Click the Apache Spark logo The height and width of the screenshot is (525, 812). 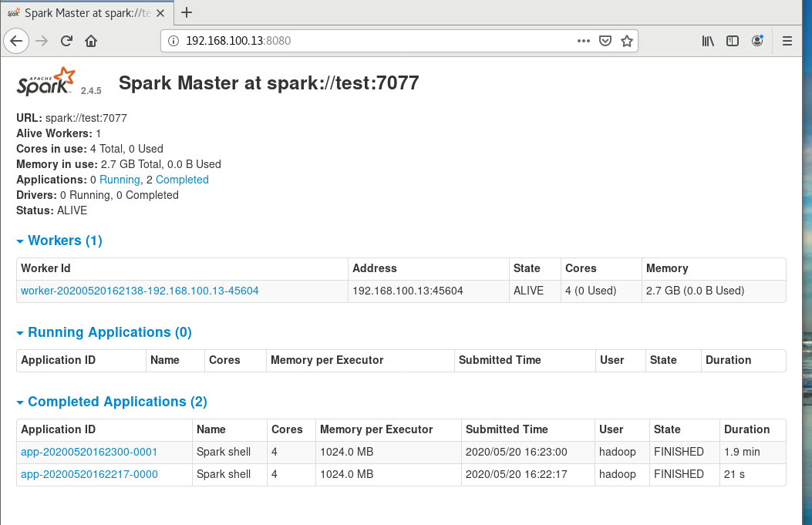(46, 81)
